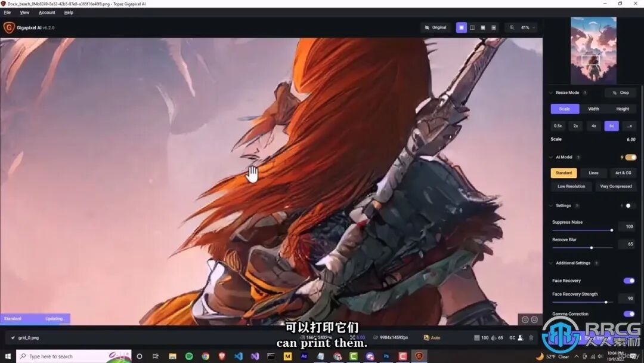Choose the Low Resolution AI model
Image resolution: width=644 pixels, height=363 pixels.
point(571,187)
